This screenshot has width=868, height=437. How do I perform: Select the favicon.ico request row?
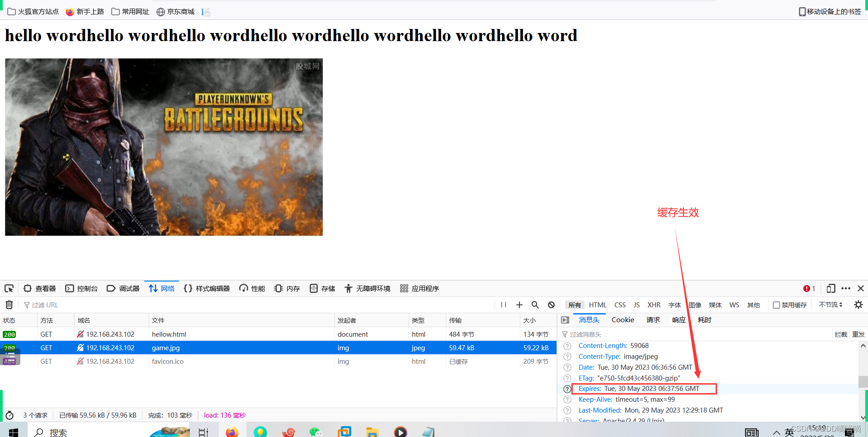(x=278, y=361)
